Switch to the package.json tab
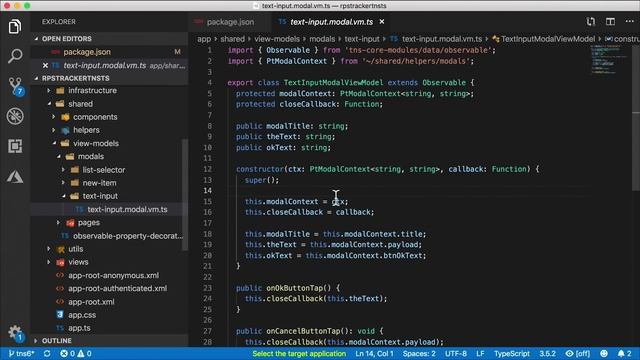The image size is (640, 360). click(230, 22)
